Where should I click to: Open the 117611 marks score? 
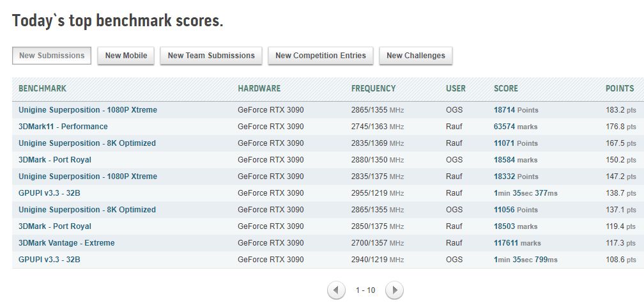[x=517, y=243]
